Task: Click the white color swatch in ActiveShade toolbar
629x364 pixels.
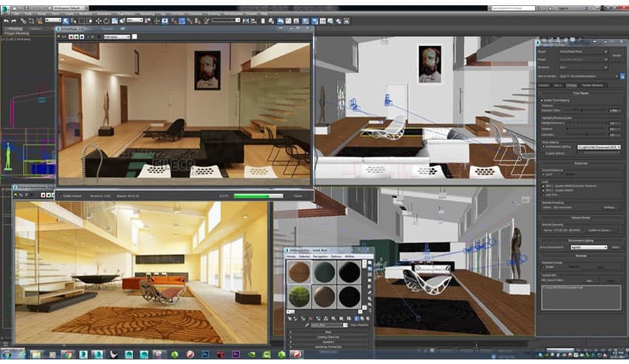Action: pos(135,36)
